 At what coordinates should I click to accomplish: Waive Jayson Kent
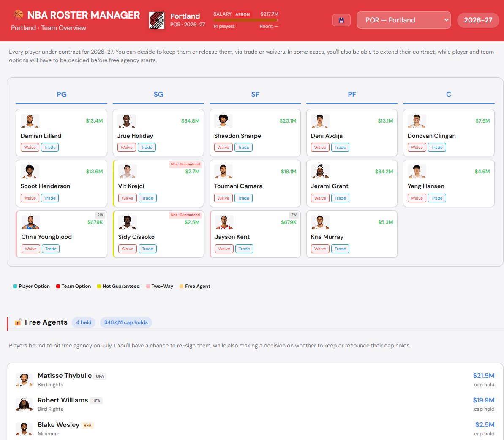click(x=224, y=249)
